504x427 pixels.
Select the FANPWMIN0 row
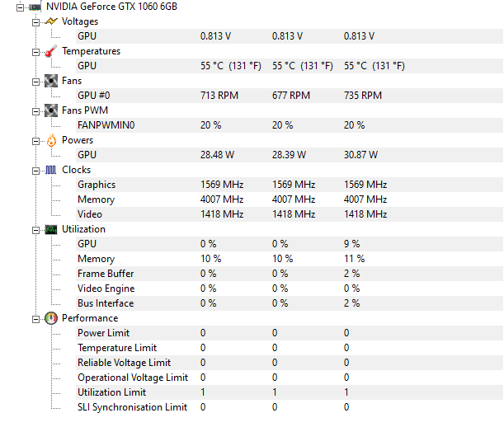tap(290, 125)
